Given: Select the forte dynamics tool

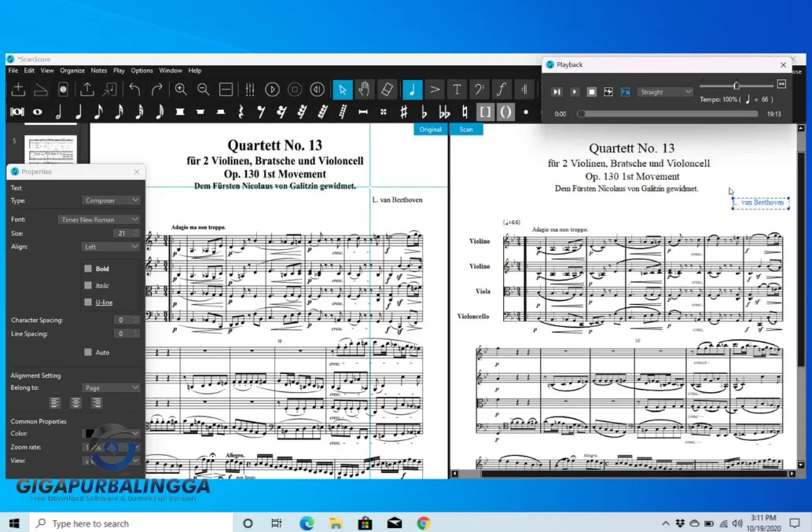Looking at the screenshot, I should click(501, 90).
